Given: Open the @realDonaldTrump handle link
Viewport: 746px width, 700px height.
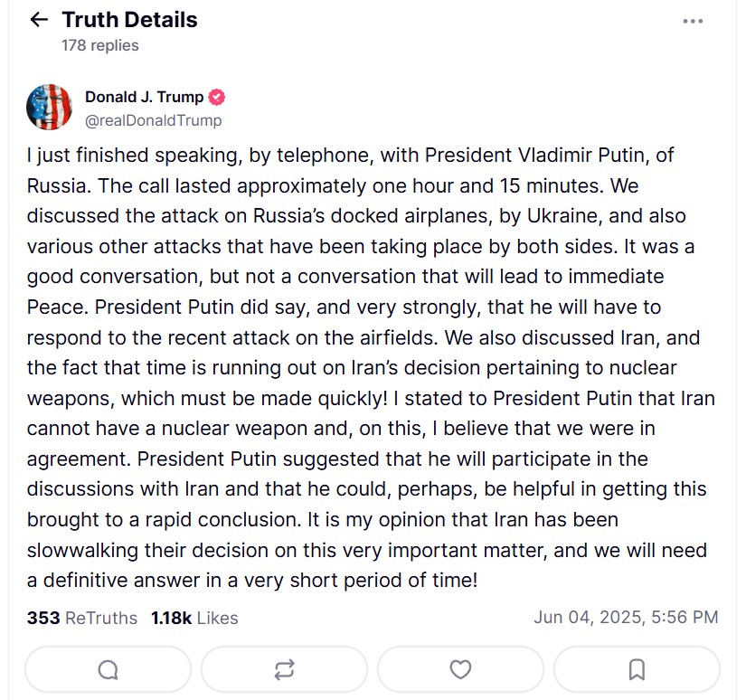Looking at the screenshot, I should 153,120.
